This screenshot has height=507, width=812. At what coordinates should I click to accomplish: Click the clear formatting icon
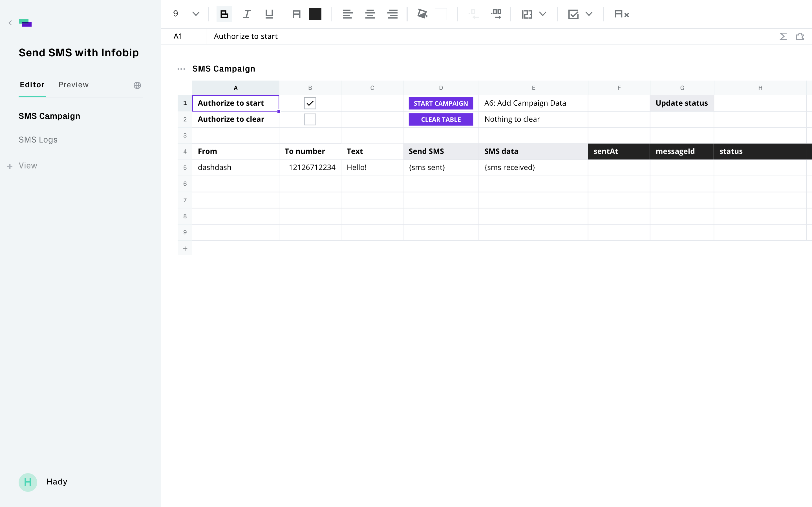[x=621, y=14]
